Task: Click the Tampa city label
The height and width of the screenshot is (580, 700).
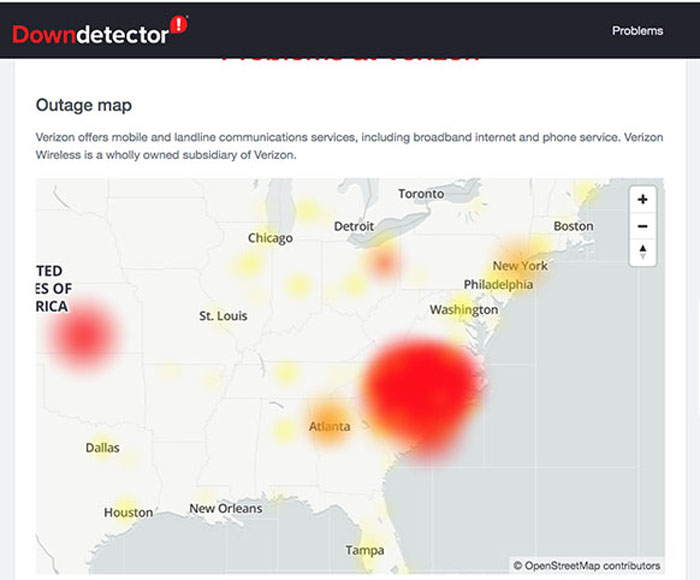Action: pyautogui.click(x=364, y=550)
